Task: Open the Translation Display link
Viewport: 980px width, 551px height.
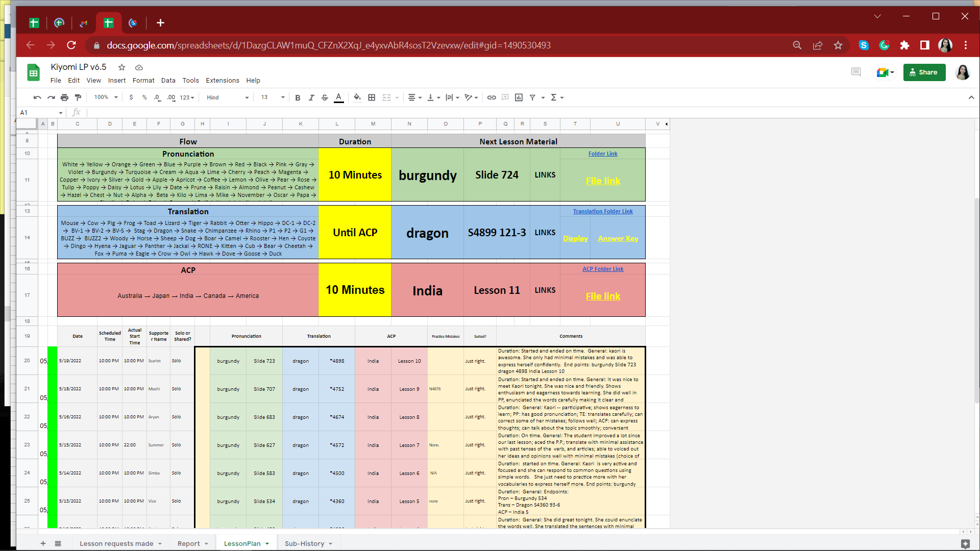Action: [x=575, y=238]
